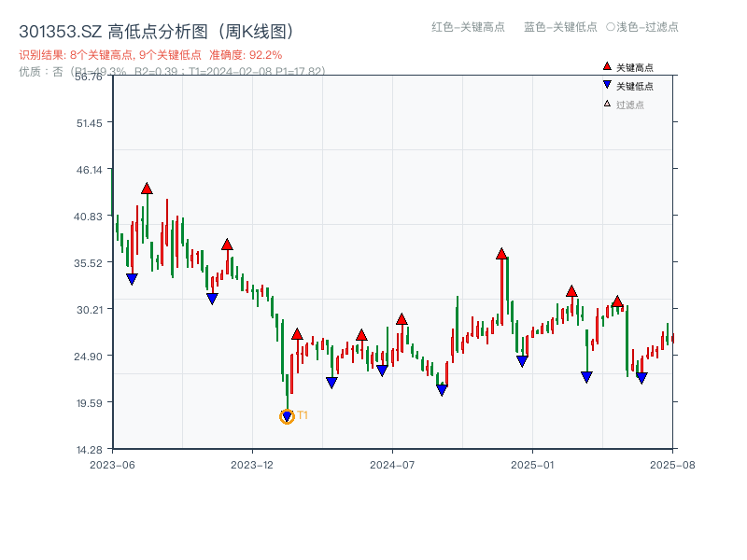Viewport: 747px width, 560px height.
Task: Click the 识别结果 recognition summary text
Action: click(112, 56)
